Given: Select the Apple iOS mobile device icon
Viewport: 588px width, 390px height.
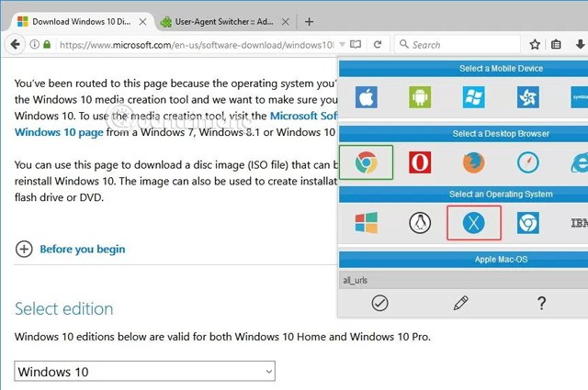Looking at the screenshot, I should pyautogui.click(x=367, y=97).
